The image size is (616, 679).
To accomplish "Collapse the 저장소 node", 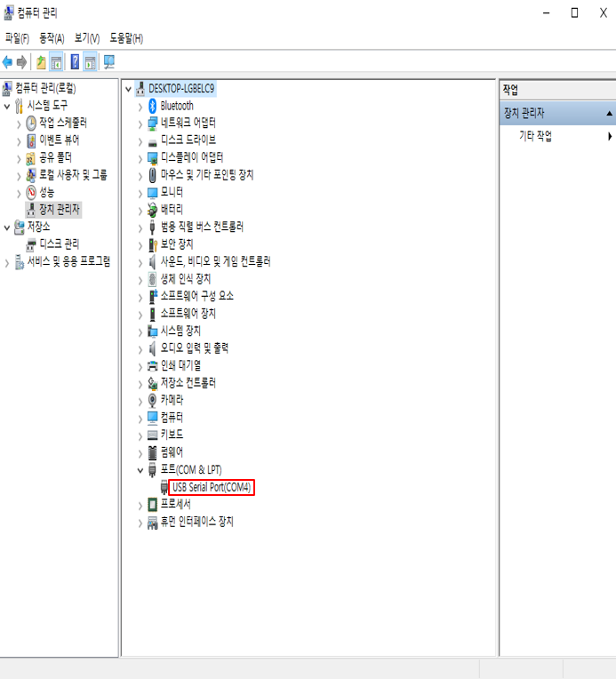I will point(7,228).
